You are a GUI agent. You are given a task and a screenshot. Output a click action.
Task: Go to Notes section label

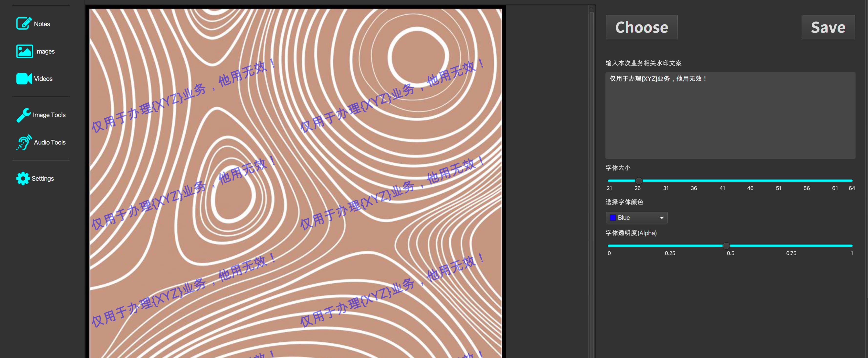[42, 24]
